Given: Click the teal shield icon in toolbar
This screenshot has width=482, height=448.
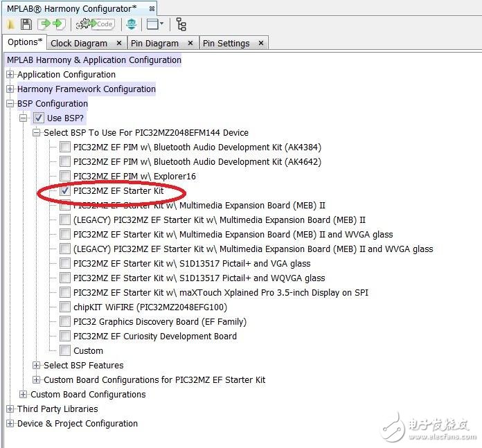Looking at the screenshot, I should coord(131,24).
